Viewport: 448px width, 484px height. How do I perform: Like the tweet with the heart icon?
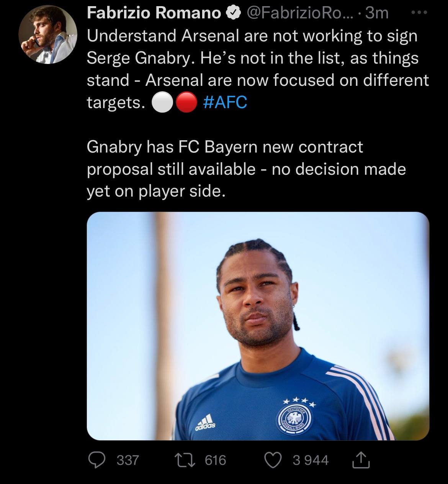pyautogui.click(x=273, y=460)
